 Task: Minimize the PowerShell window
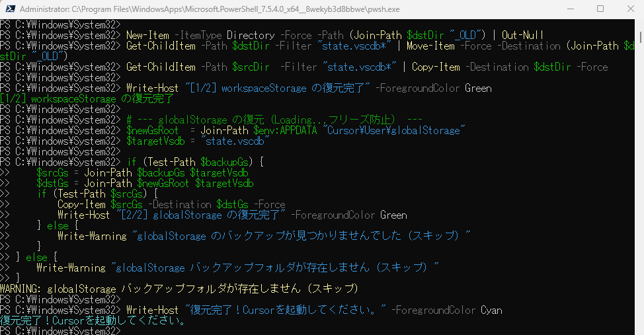pos(569,9)
